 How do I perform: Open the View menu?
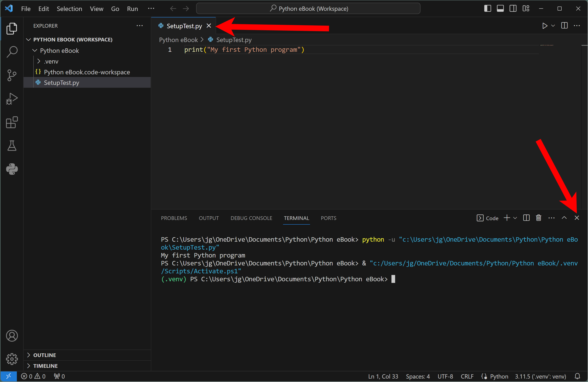tap(97, 9)
